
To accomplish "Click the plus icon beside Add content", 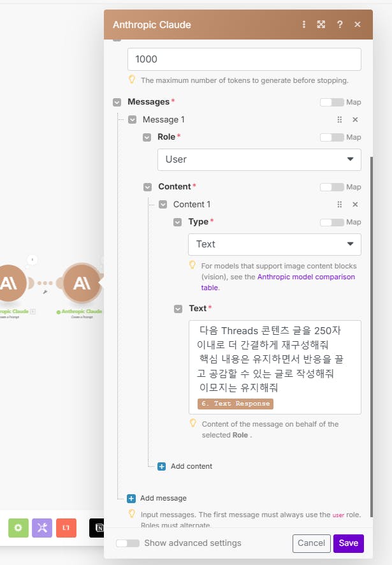I will 162,467.
